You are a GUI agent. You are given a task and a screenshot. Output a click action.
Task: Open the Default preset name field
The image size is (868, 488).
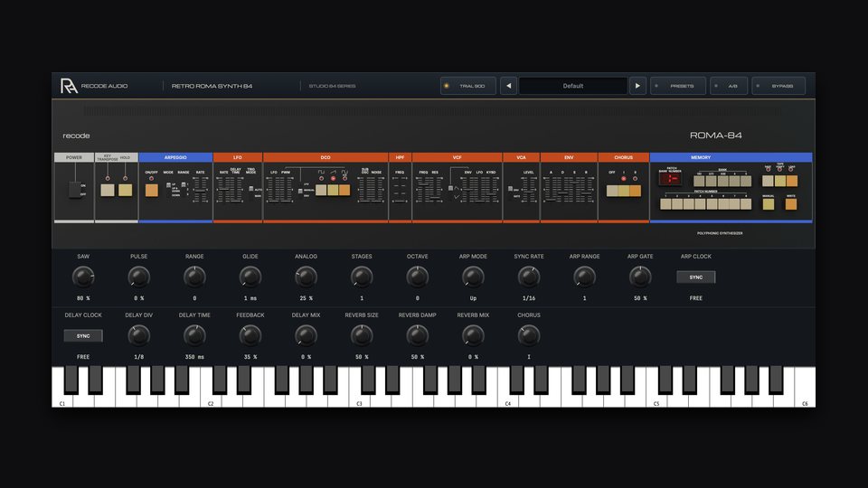(573, 86)
